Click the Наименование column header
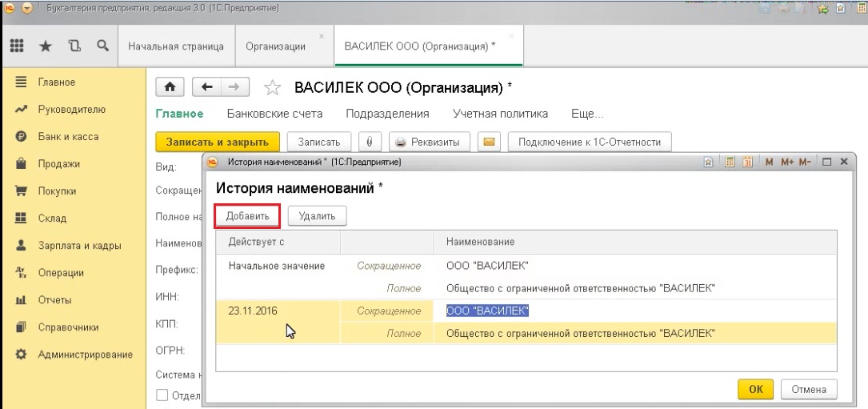 click(x=635, y=242)
